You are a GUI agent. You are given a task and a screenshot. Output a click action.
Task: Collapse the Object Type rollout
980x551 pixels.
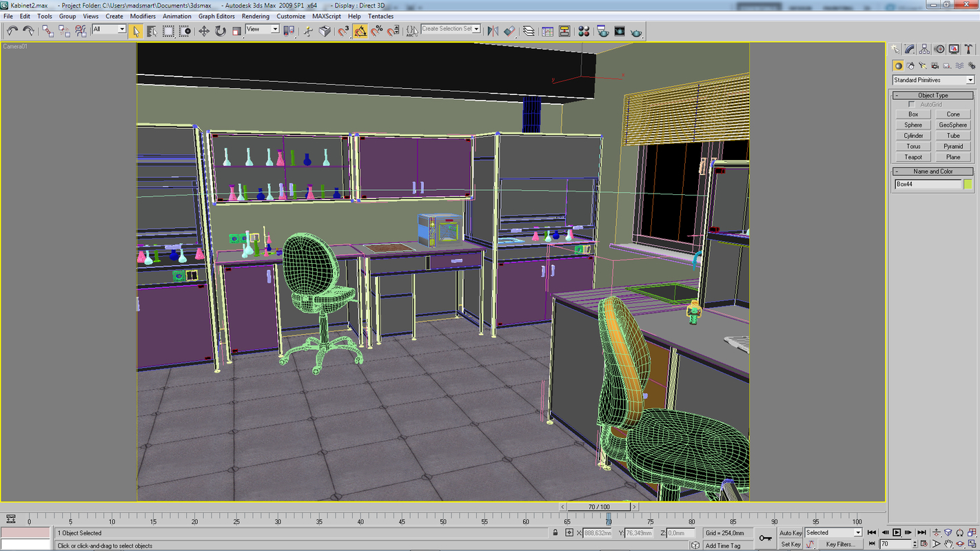897,96
